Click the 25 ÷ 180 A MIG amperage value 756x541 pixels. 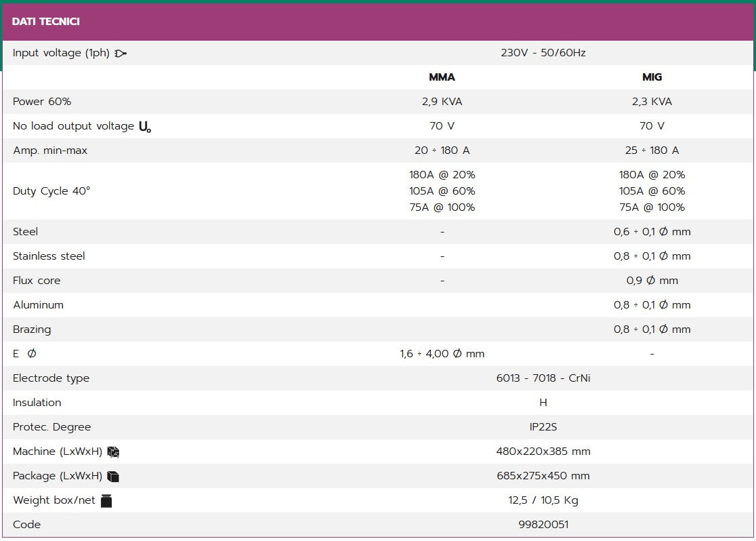pyautogui.click(x=652, y=151)
